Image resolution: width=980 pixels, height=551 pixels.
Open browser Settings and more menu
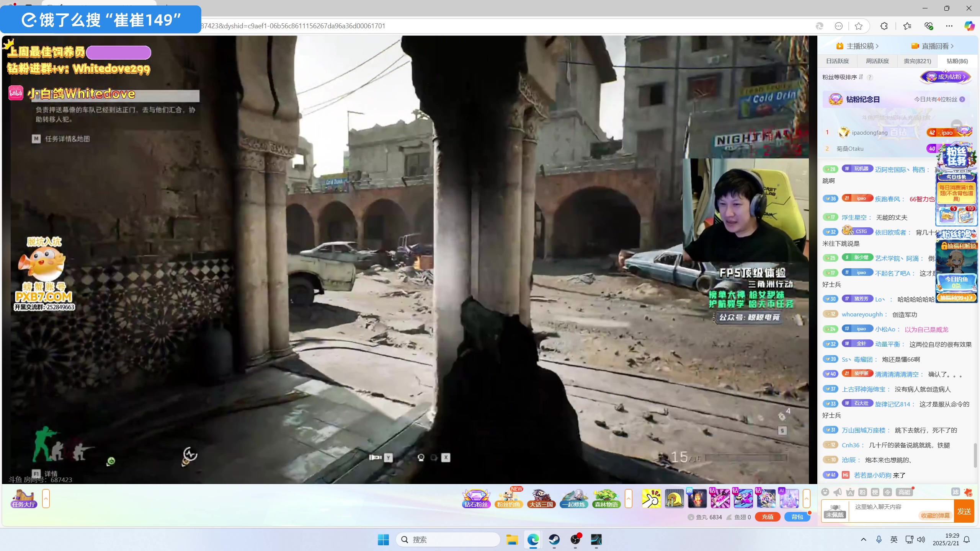[x=949, y=26]
